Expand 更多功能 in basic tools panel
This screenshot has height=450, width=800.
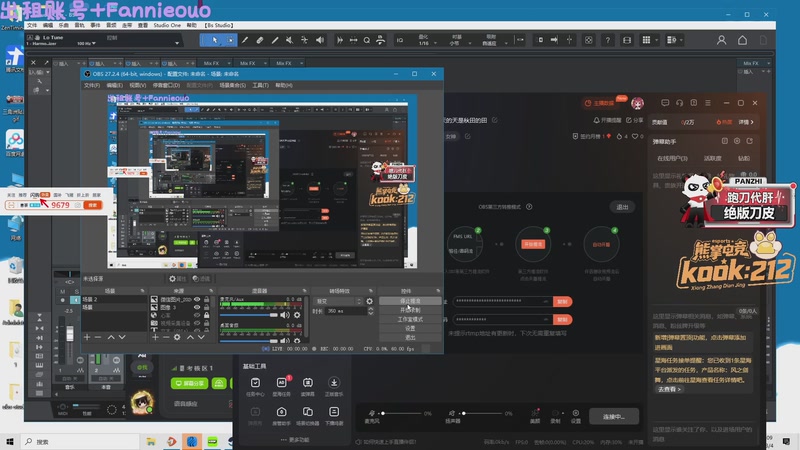coord(295,440)
